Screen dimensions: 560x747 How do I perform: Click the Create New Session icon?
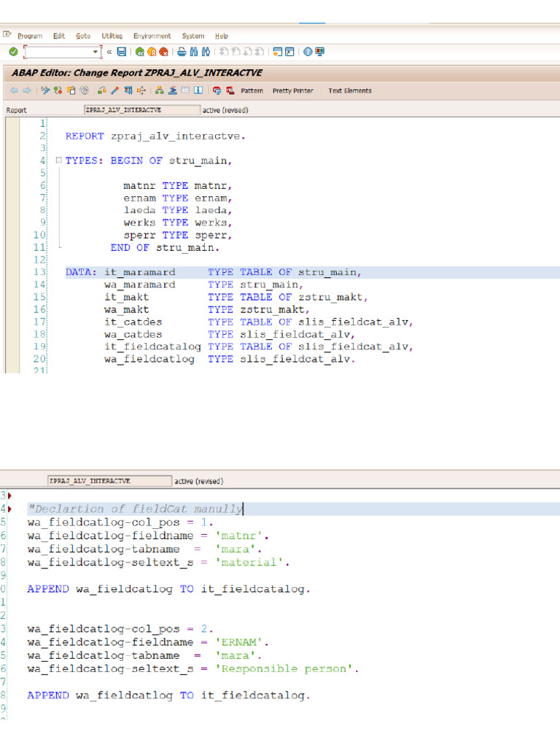click(278, 52)
